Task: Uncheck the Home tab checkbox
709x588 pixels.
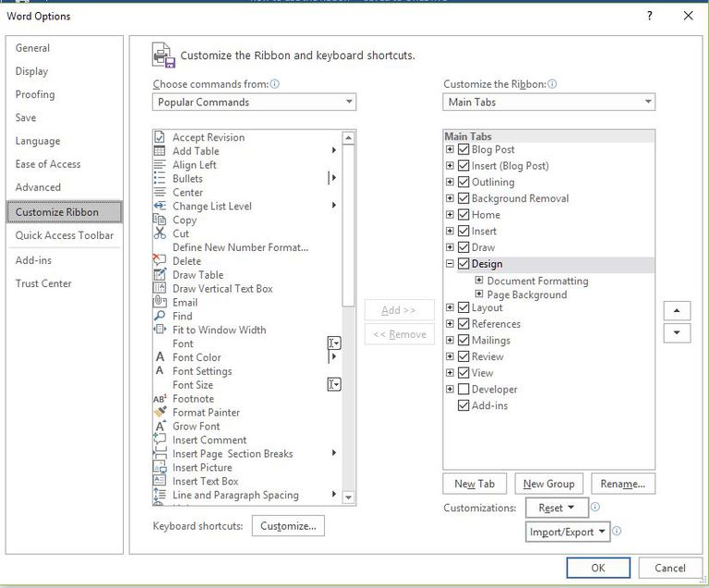Action: point(463,214)
